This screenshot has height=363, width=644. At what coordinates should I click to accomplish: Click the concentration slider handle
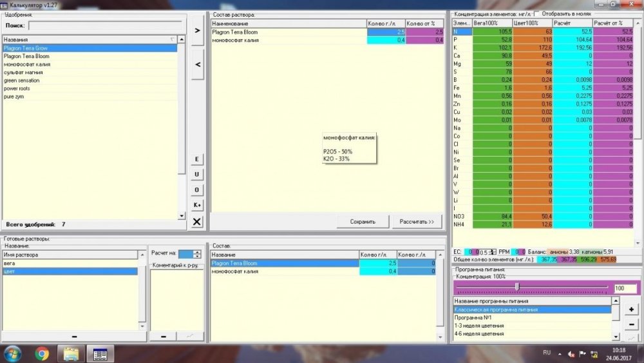tap(517, 286)
